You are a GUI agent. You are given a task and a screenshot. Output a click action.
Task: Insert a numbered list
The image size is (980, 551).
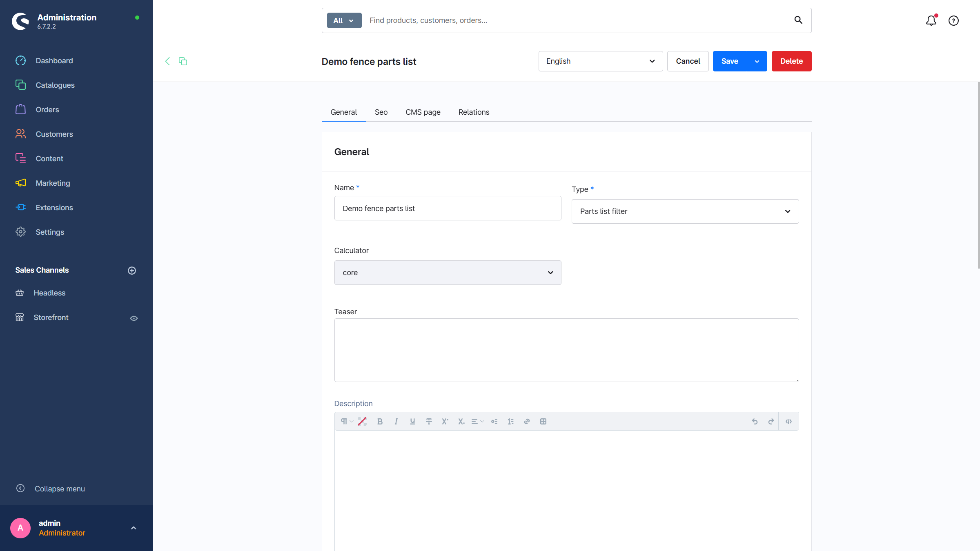510,422
